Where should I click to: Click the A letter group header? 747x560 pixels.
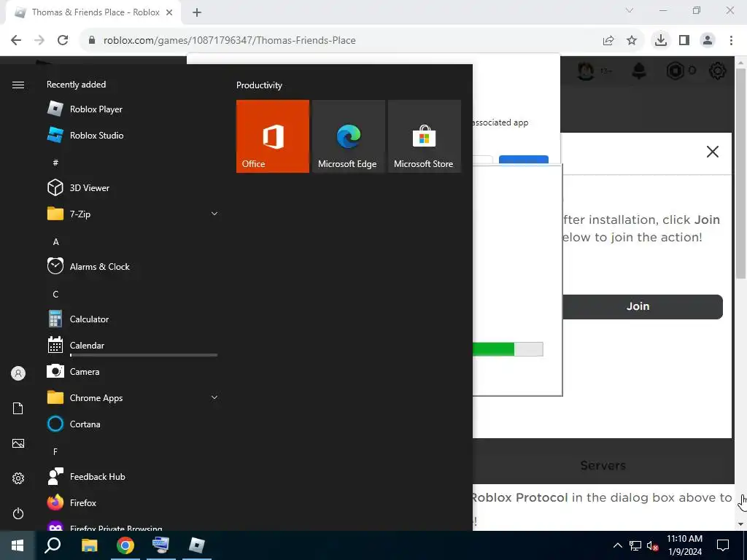[x=55, y=242]
